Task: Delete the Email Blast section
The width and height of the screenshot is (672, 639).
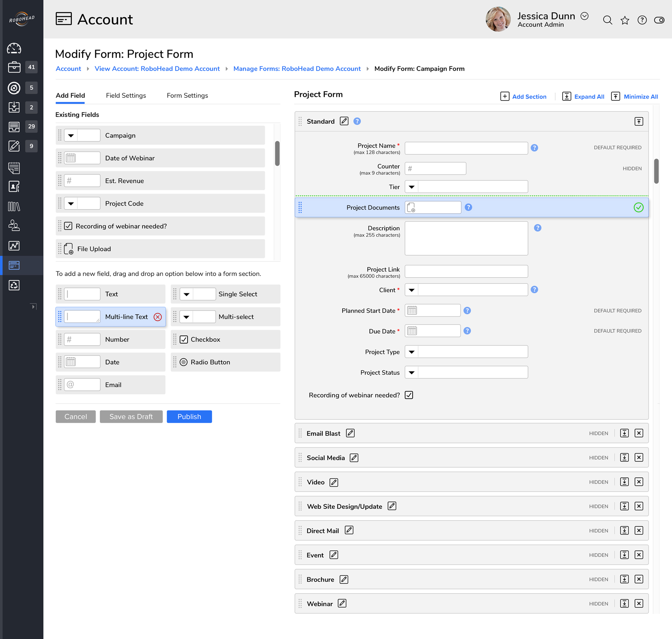Action: pyautogui.click(x=639, y=433)
